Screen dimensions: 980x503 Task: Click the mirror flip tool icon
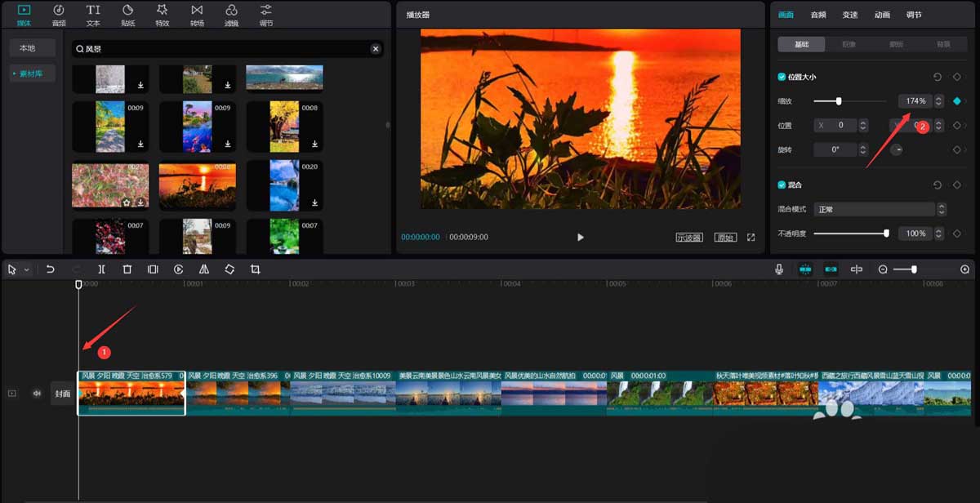204,269
